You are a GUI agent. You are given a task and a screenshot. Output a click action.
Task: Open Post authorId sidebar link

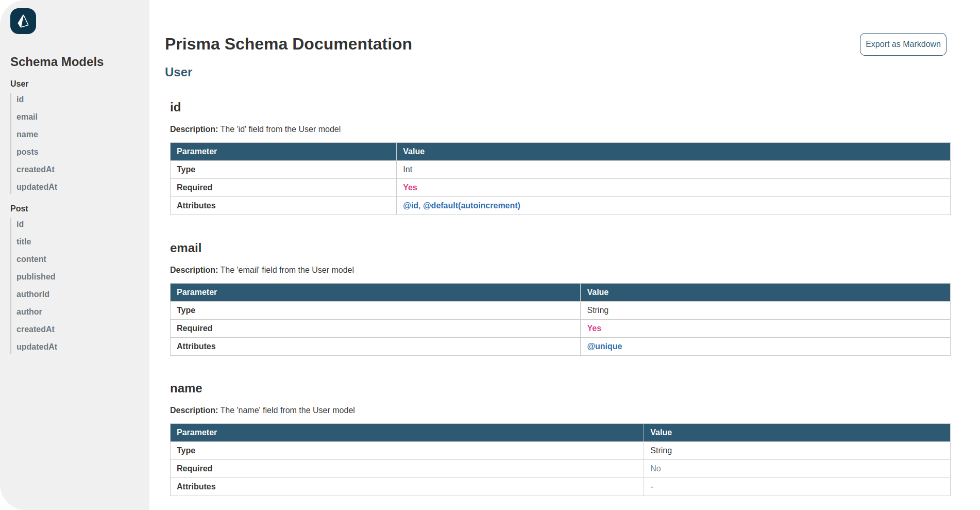(33, 294)
